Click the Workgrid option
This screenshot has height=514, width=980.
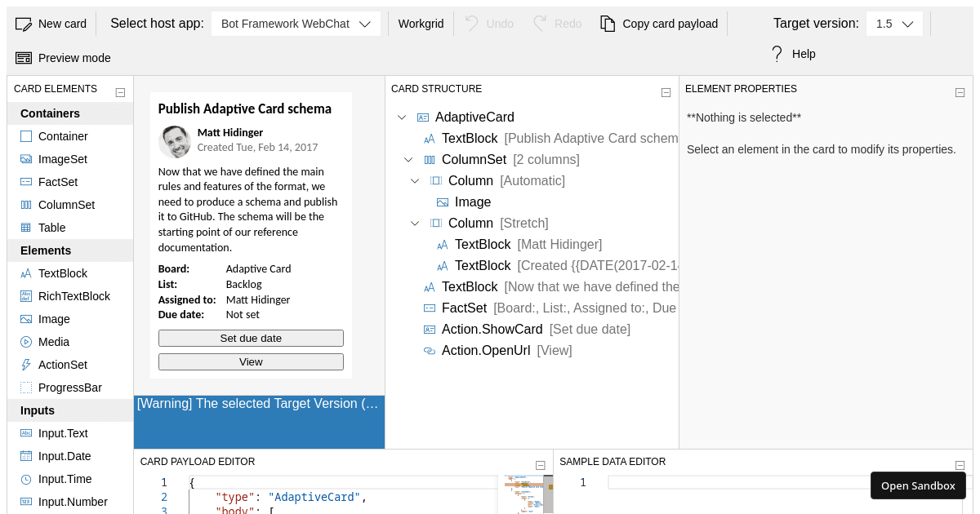click(421, 24)
